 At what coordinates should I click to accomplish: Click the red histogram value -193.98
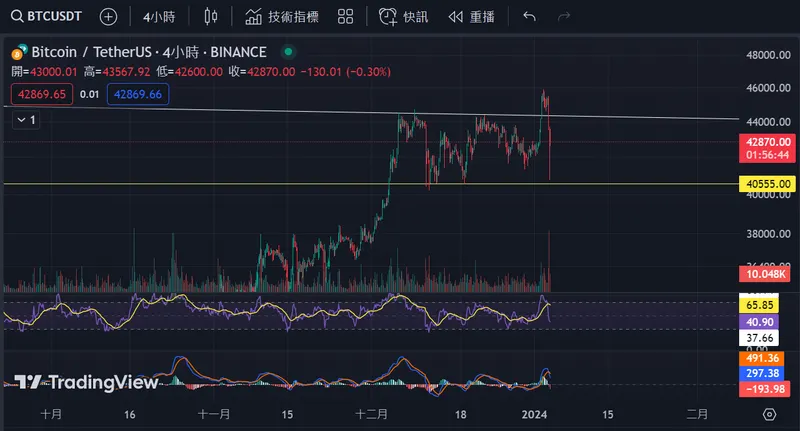[765, 389]
